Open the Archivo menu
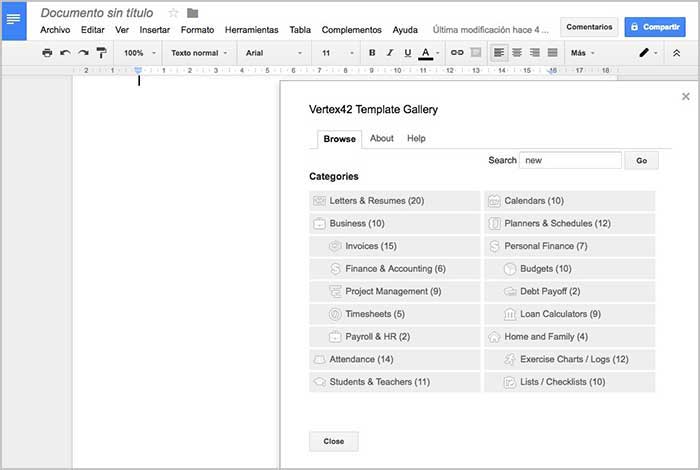Viewport: 700px width, 470px height. click(x=55, y=30)
